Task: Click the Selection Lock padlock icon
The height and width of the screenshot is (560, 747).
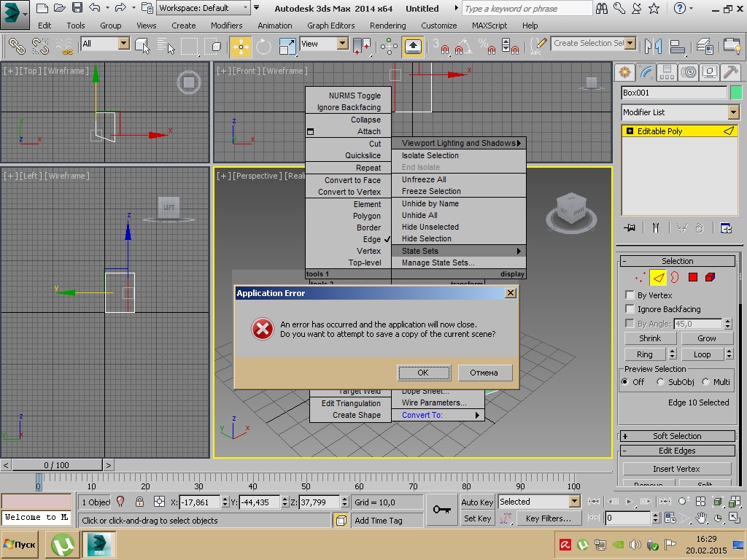Action: click(x=139, y=502)
